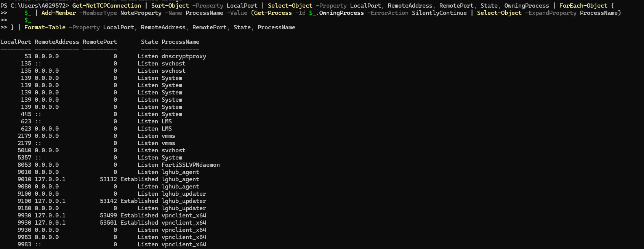Click local port 8053 in the table

coord(24,165)
